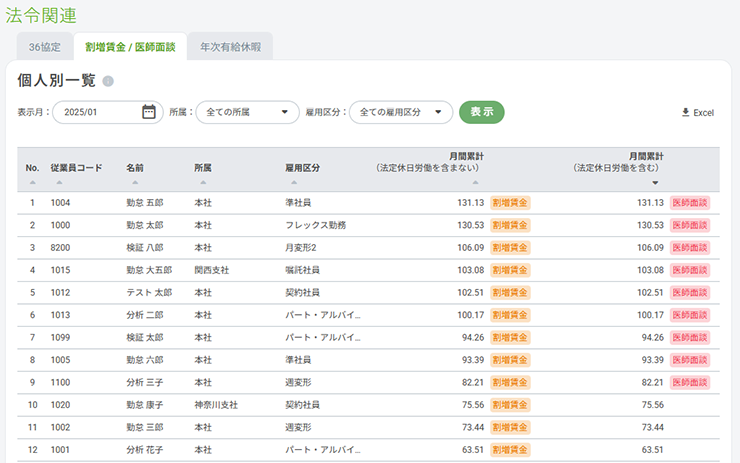
Task: Sort by 所属 column arrow
Action: [x=203, y=182]
